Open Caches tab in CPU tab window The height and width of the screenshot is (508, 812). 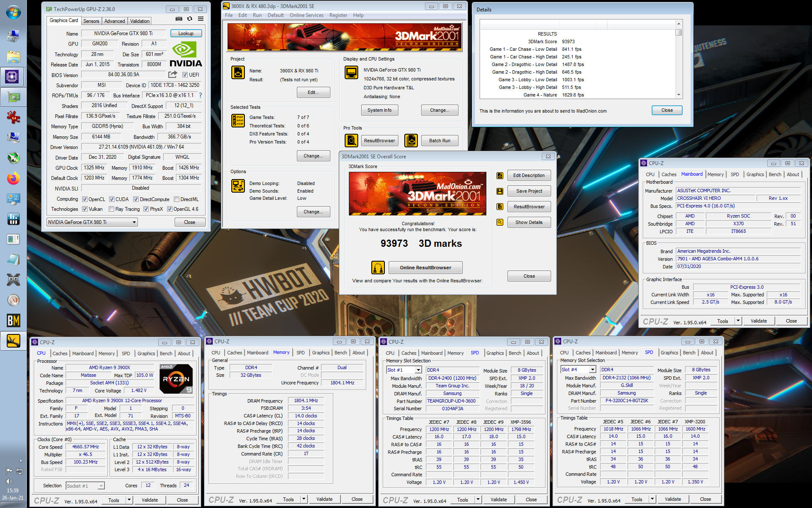(x=60, y=353)
